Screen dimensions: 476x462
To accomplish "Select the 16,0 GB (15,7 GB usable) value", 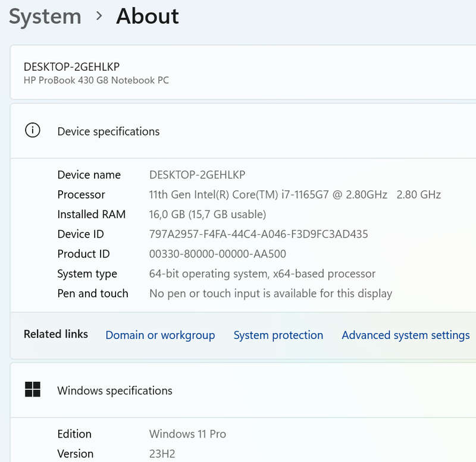I will (x=208, y=214).
